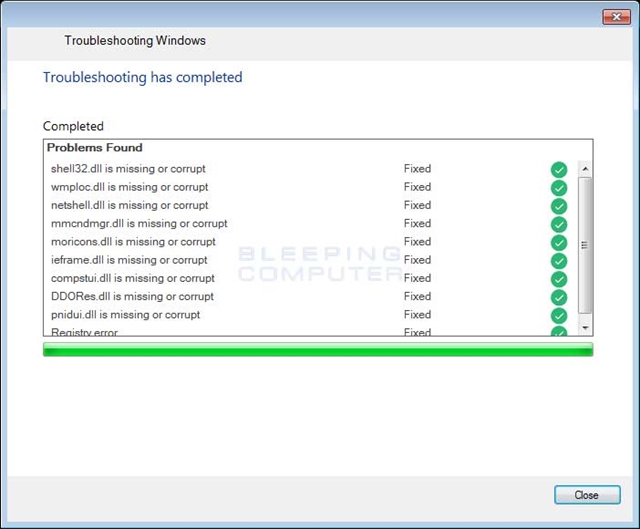The width and height of the screenshot is (640, 529).
Task: Click the Close button
Action: [x=587, y=495]
